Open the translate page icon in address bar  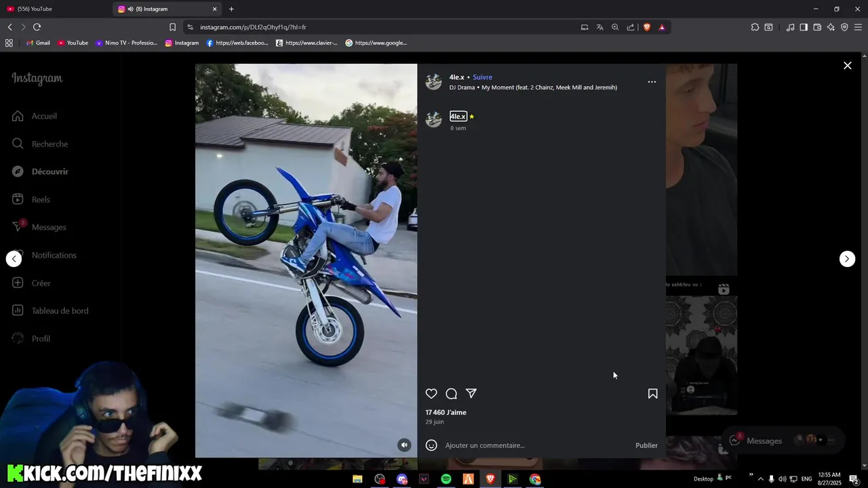(599, 27)
